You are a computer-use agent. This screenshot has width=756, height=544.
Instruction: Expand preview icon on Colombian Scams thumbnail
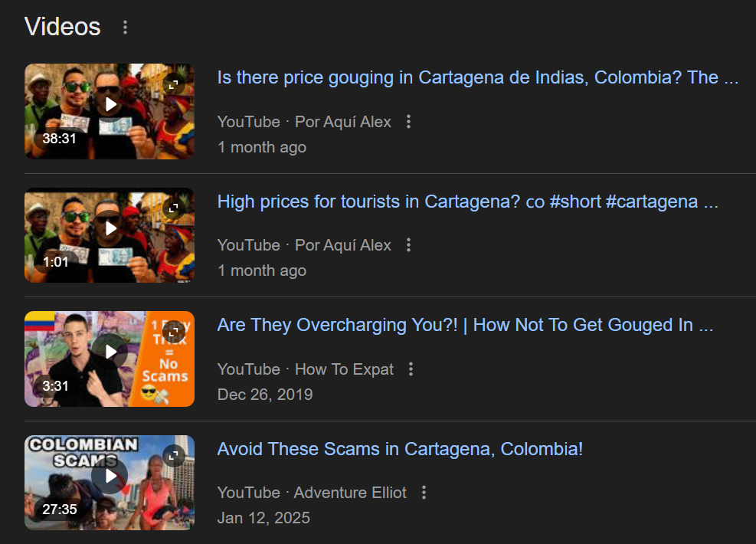pos(174,456)
